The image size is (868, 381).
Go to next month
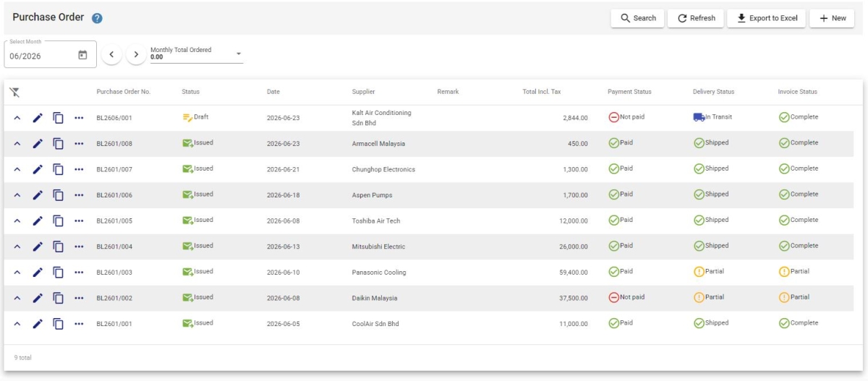[x=136, y=54]
